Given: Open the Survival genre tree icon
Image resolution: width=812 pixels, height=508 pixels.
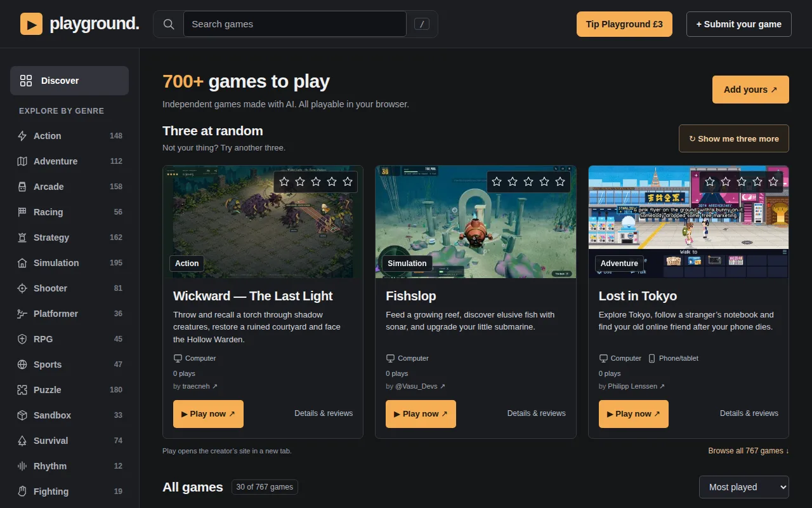Looking at the screenshot, I should coord(22,441).
